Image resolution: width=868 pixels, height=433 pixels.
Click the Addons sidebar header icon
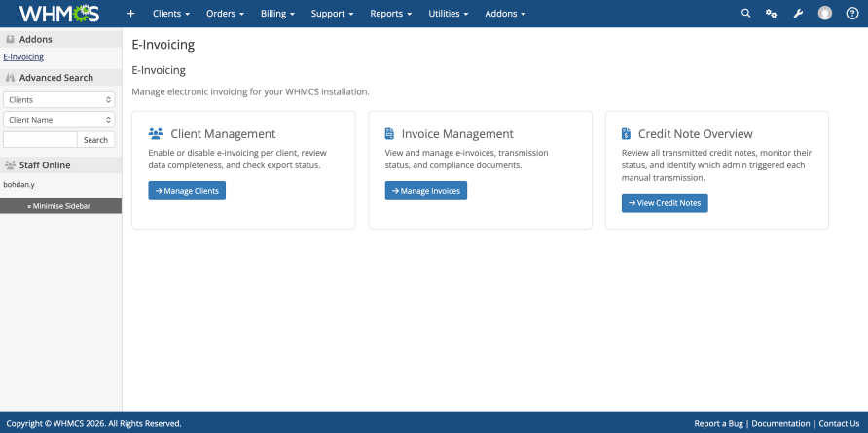10,39
